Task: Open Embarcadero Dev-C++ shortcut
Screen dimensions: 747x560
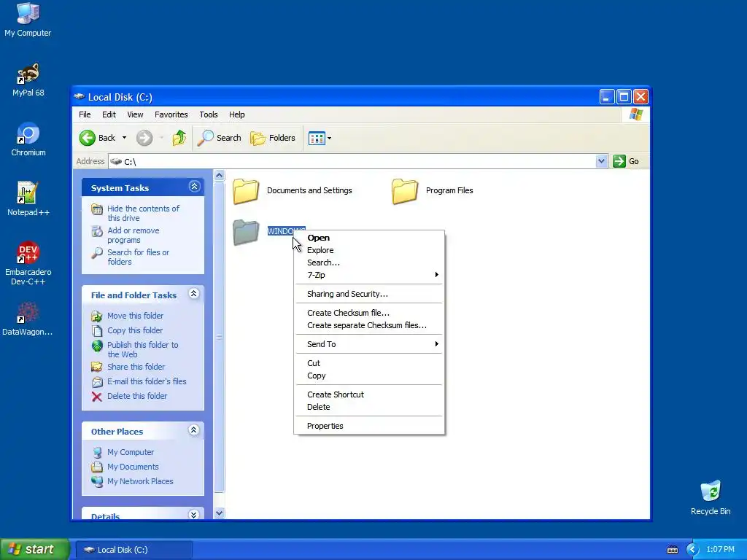Action: click(x=28, y=263)
